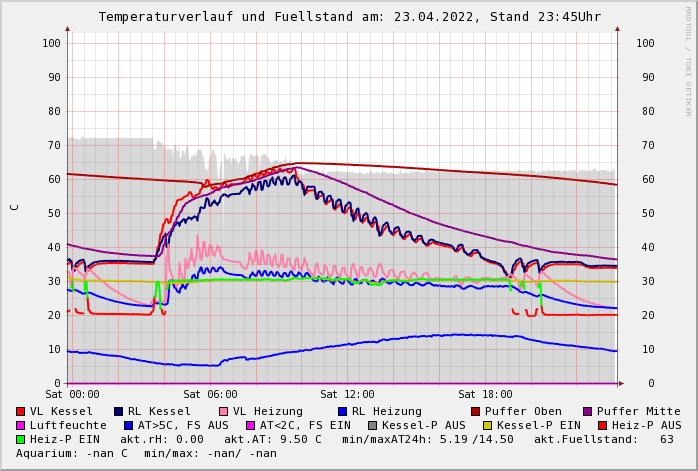Click the green Heiz-P EIN legend swatch
Screen dimensions: 698x471
(21, 440)
